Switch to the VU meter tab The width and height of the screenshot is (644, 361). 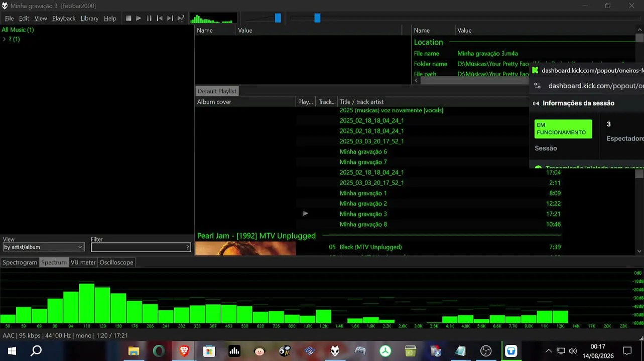[83, 262]
